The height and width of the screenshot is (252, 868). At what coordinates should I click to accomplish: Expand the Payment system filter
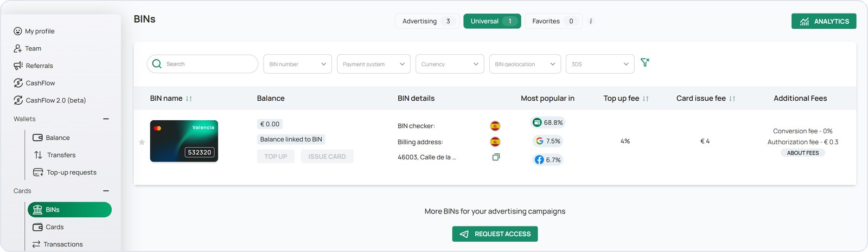(374, 64)
